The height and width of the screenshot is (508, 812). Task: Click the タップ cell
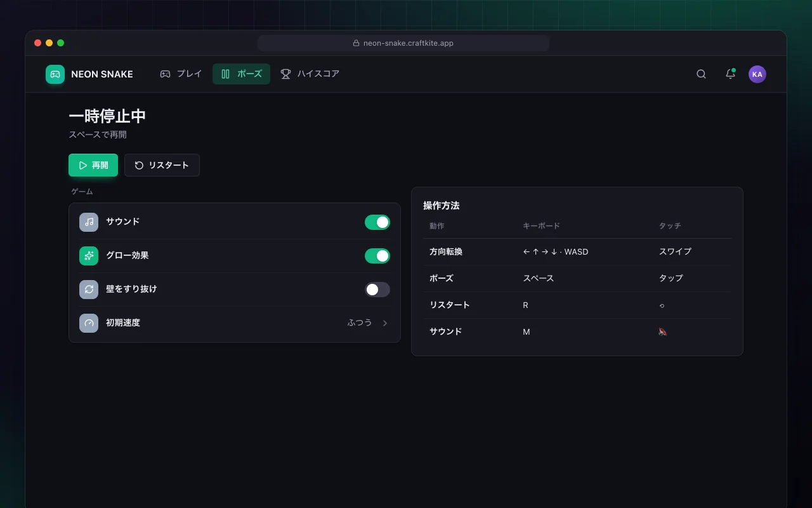click(x=671, y=279)
